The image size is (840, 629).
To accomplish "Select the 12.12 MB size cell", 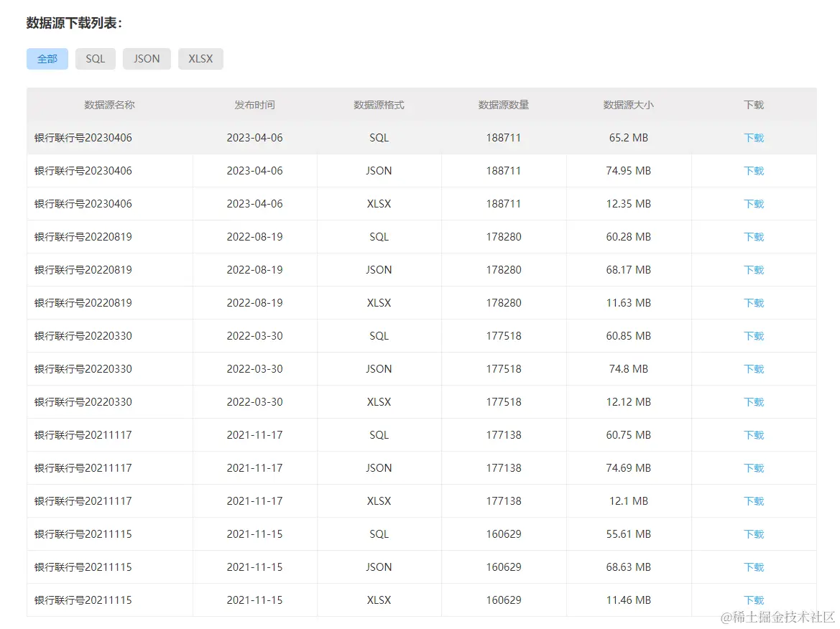I will [629, 402].
